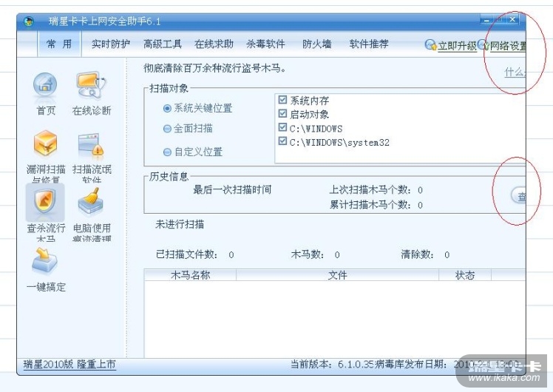Screen dimensions: 553x392
Task: Select the 漏洞扫描与修复 icon
Action: pyautogui.click(x=46, y=143)
